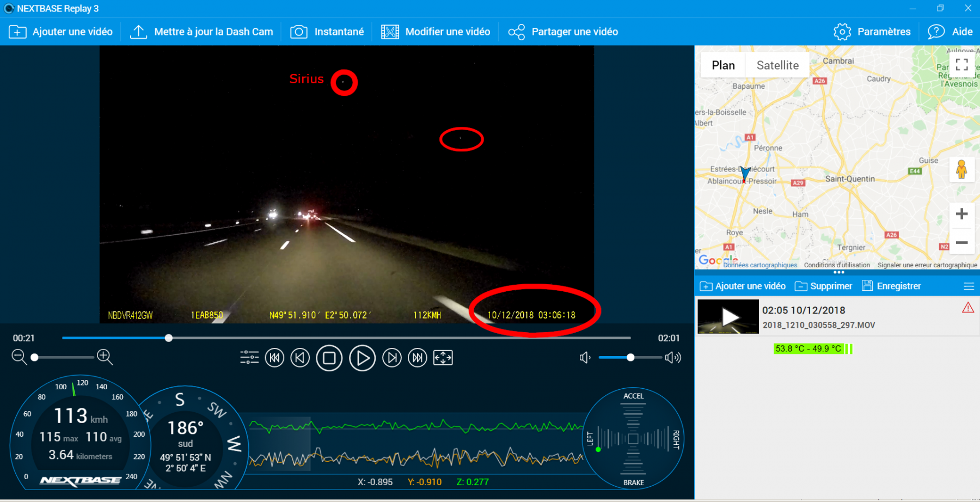This screenshot has height=502, width=980.
Task: Click the X: -0.895 axis value
Action: coord(375,482)
